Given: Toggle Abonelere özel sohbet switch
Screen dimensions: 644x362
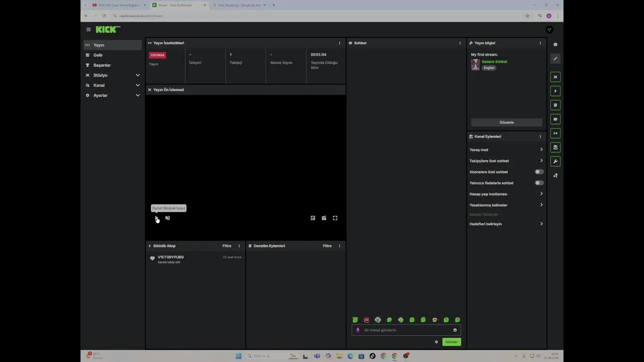Looking at the screenshot, I should pyautogui.click(x=539, y=172).
